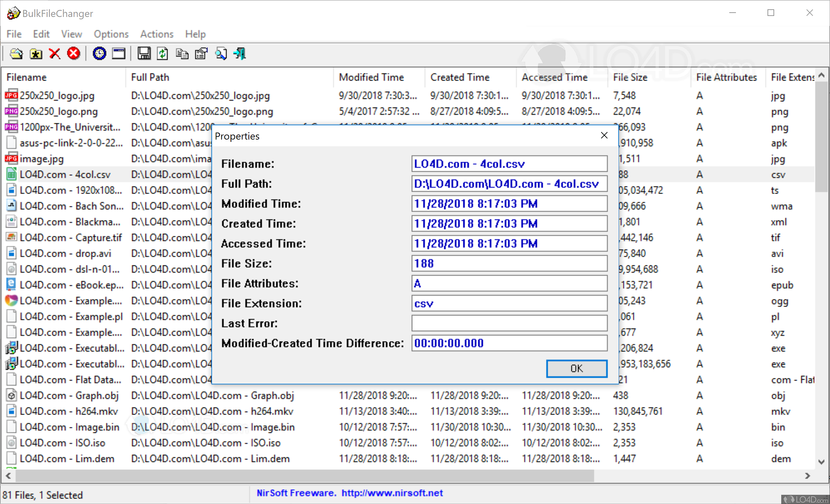Open the Options menu

(x=111, y=34)
